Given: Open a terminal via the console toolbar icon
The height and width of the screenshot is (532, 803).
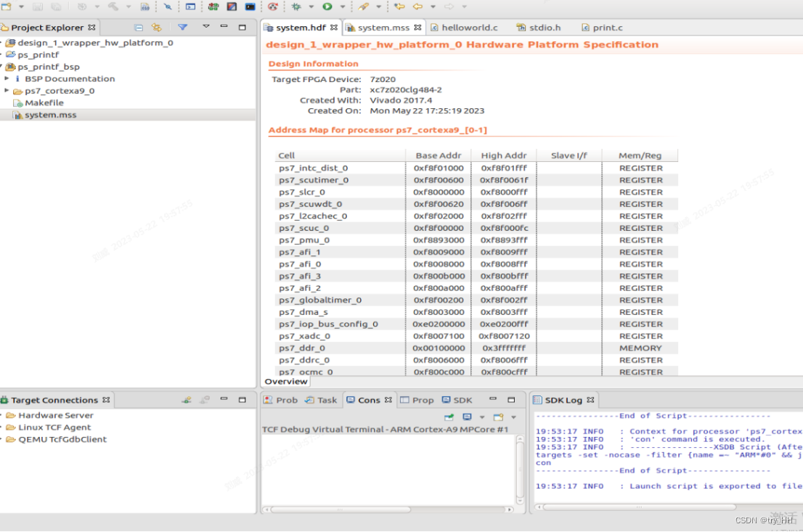Looking at the screenshot, I should tap(190, 7).
